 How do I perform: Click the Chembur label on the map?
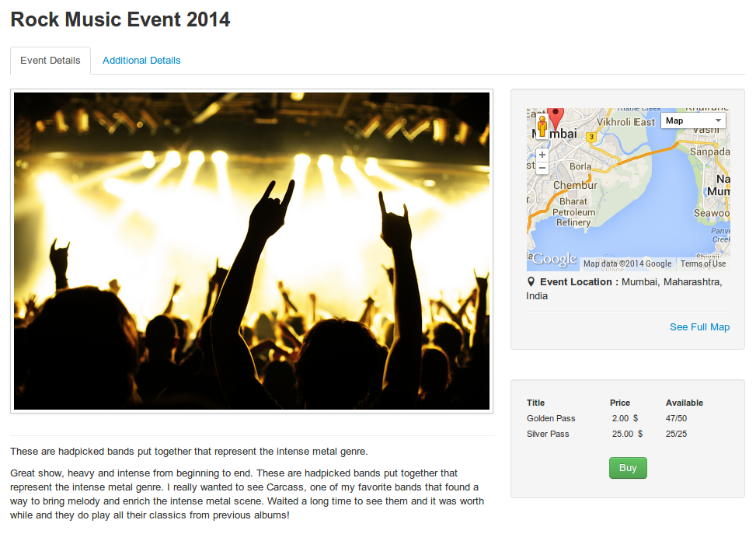(x=575, y=185)
